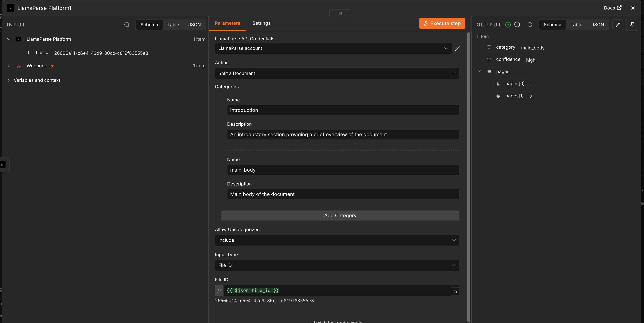Image resolution: width=644 pixels, height=323 pixels.
Task: Click the Name field containing introduction
Action: tap(343, 110)
